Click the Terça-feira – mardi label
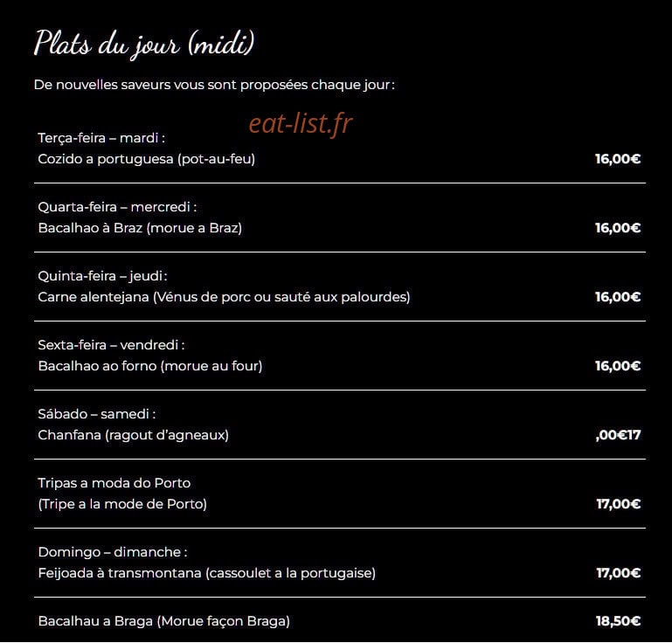This screenshot has height=643, width=672. click(x=101, y=138)
